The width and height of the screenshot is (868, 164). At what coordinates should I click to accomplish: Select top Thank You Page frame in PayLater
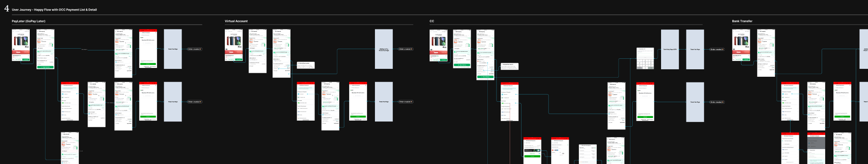173,49
